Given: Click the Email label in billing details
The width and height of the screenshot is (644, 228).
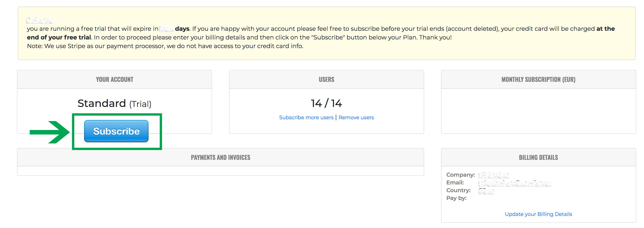Looking at the screenshot, I should (455, 183).
